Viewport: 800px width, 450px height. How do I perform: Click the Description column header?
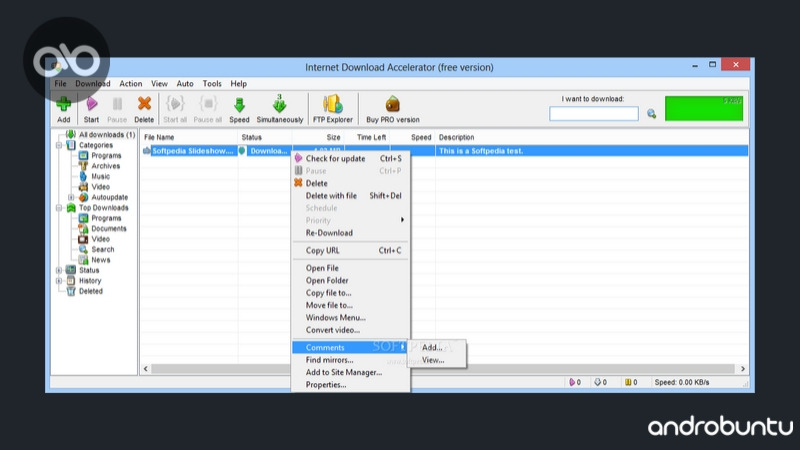click(592, 137)
